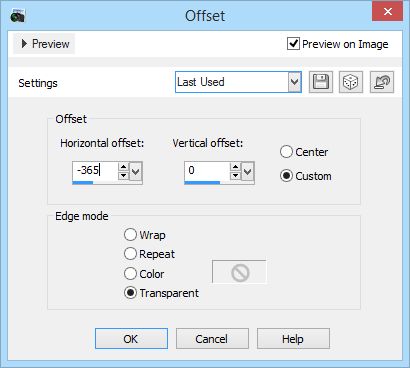Toggle the Preview on Image checkbox

[x=293, y=44]
